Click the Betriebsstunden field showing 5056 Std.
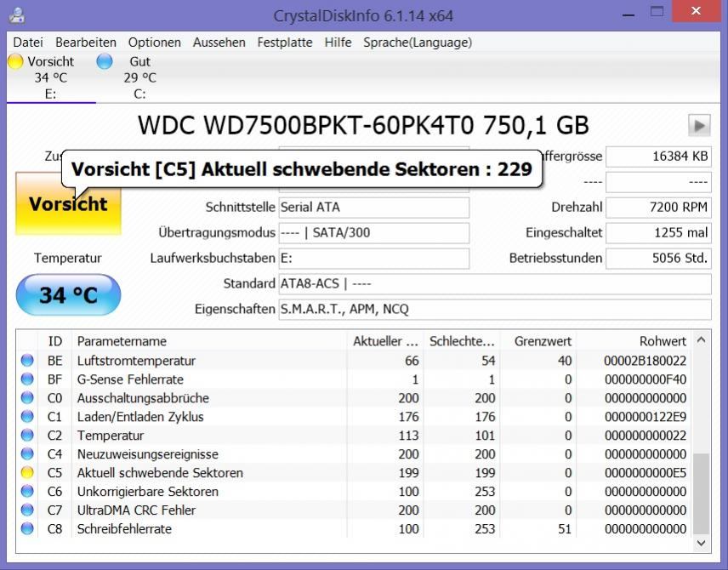The width and height of the screenshot is (728, 570). (x=658, y=259)
